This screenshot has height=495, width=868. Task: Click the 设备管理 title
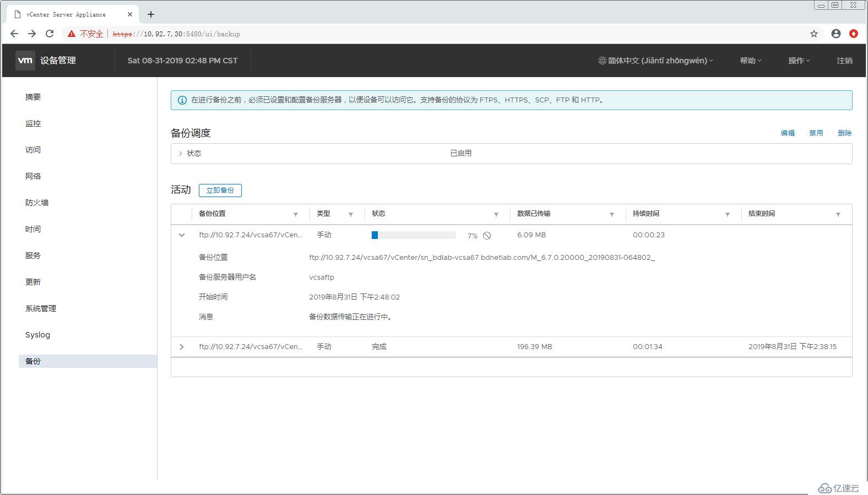tap(58, 61)
